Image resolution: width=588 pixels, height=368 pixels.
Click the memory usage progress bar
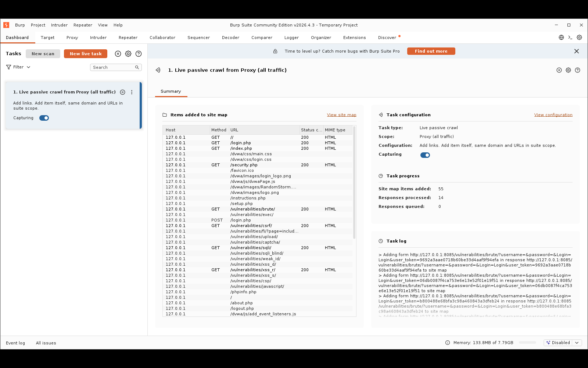click(527, 343)
